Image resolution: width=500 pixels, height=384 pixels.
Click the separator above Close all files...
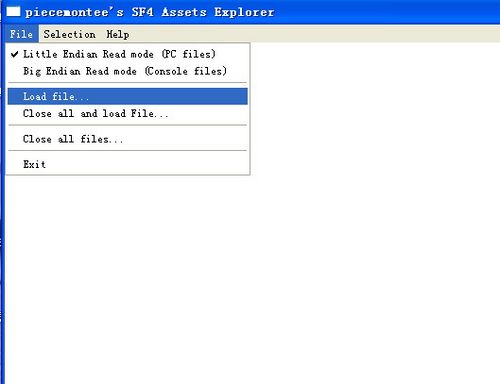(127, 125)
